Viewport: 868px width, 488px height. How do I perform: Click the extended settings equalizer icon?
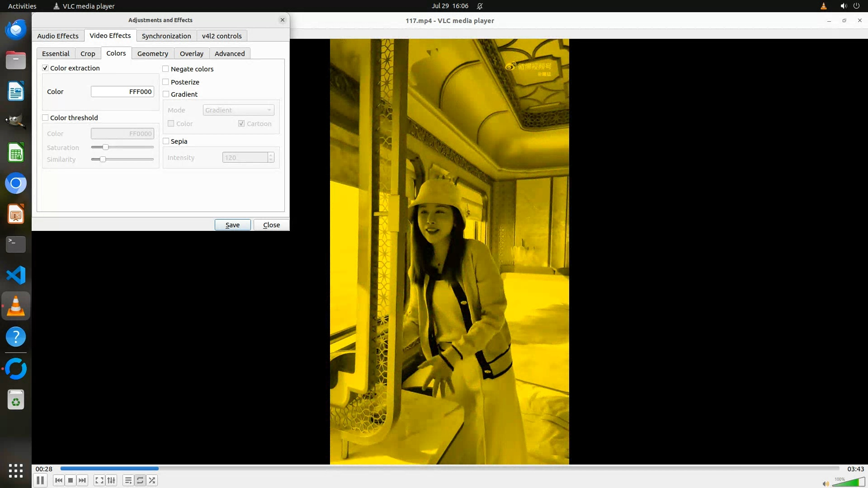point(111,480)
